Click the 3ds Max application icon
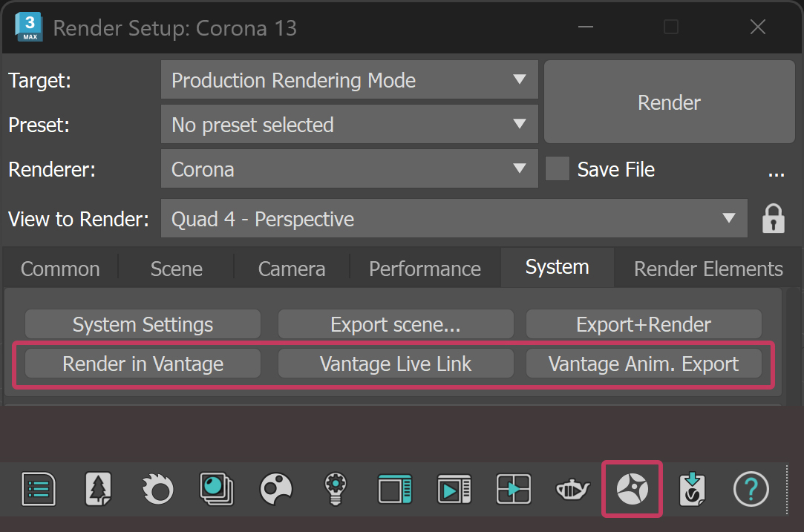The image size is (804, 532). [29, 27]
